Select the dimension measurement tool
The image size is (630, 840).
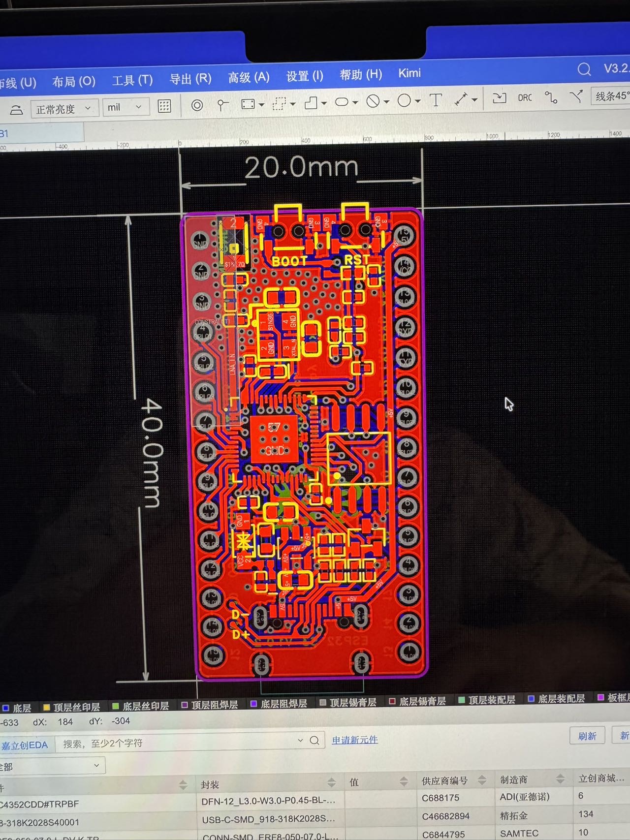[x=461, y=99]
